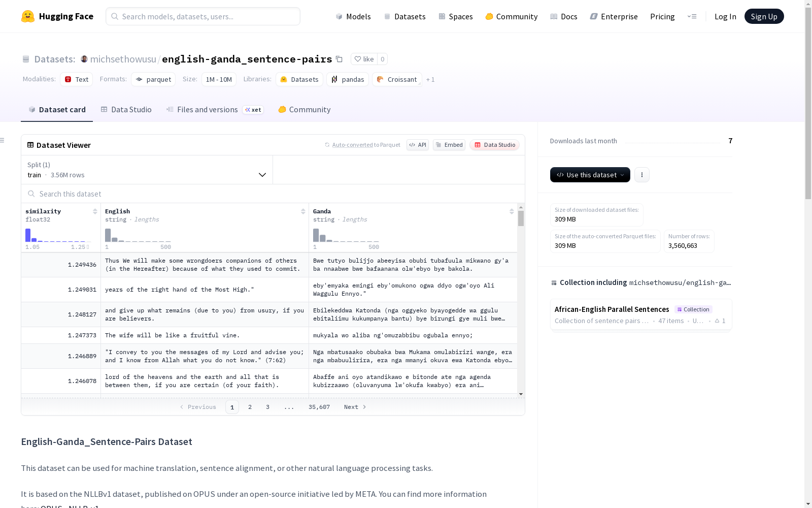
Task: Click michsethowusu's avatar icon
Action: (84, 59)
